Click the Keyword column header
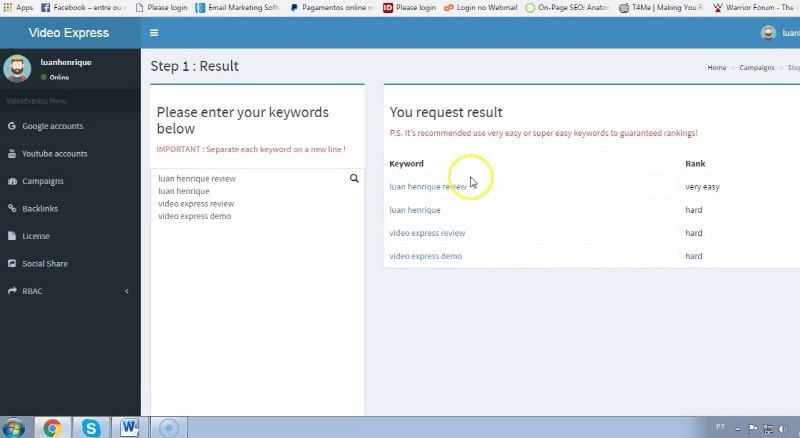The height and width of the screenshot is (438, 800). 406,163
